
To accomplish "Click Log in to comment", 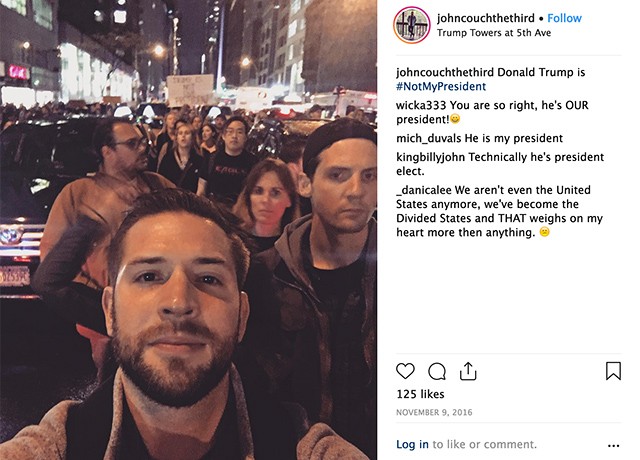I will [x=412, y=444].
